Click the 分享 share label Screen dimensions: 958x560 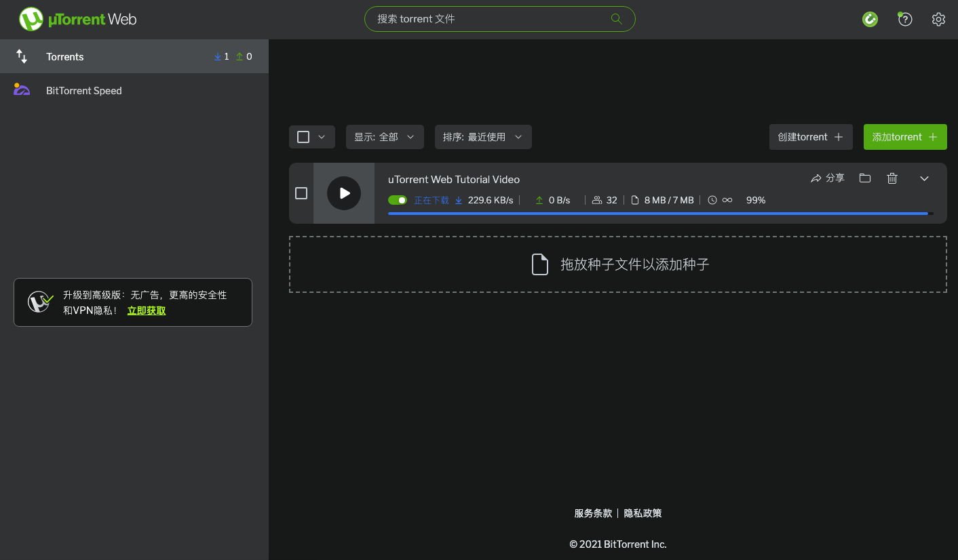pyautogui.click(x=835, y=178)
